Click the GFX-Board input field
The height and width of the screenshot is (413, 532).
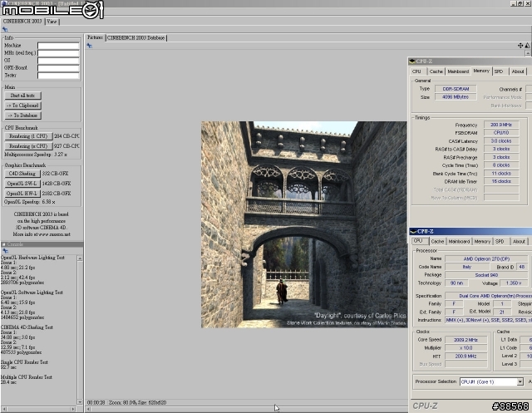coord(58,68)
